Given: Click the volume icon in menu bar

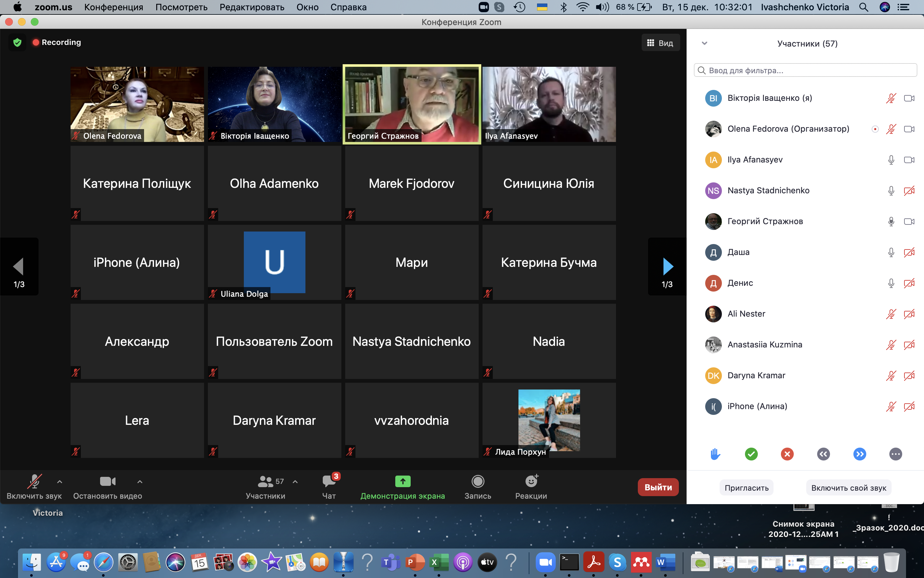Looking at the screenshot, I should 602,7.
